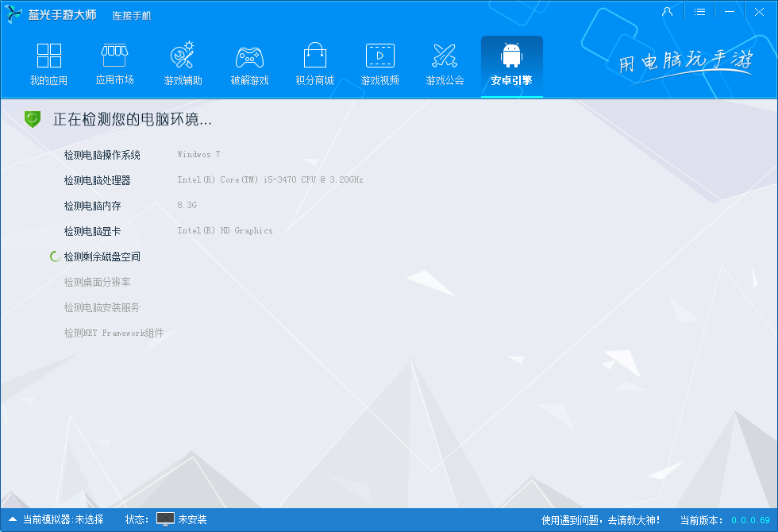Click the monitor status icon
This screenshot has width=778, height=532.
(x=165, y=519)
